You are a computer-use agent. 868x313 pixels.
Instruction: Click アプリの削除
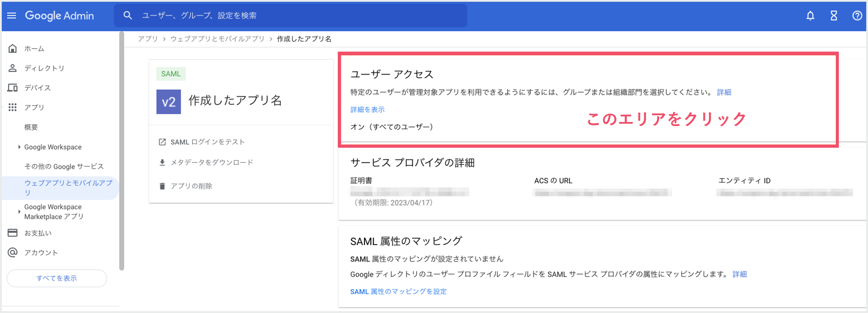point(191,186)
